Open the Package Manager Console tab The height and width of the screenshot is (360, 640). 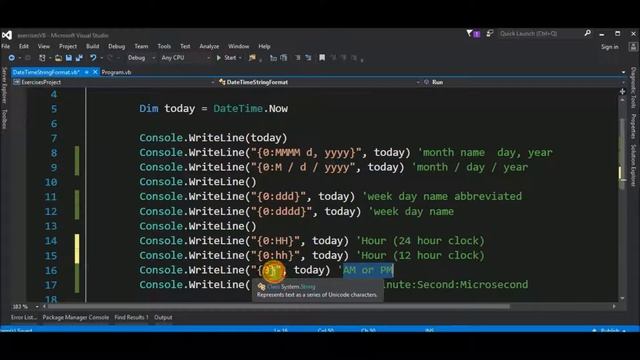point(76,317)
